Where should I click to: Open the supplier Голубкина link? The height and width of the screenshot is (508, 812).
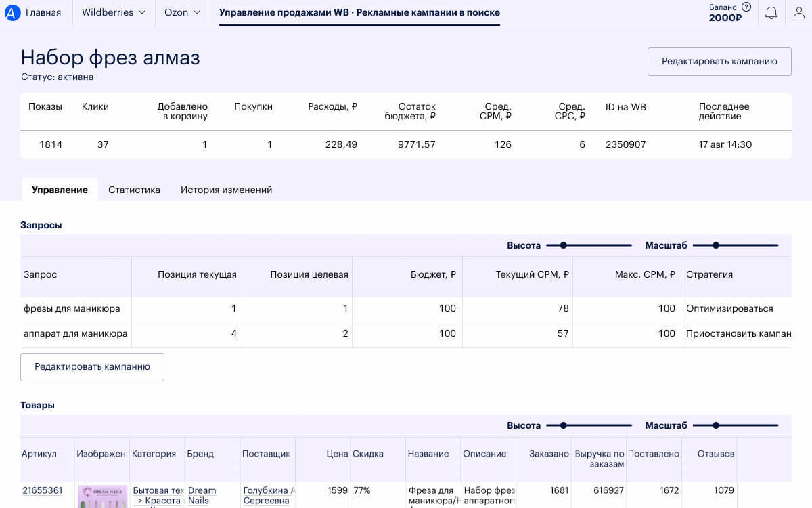[269, 495]
